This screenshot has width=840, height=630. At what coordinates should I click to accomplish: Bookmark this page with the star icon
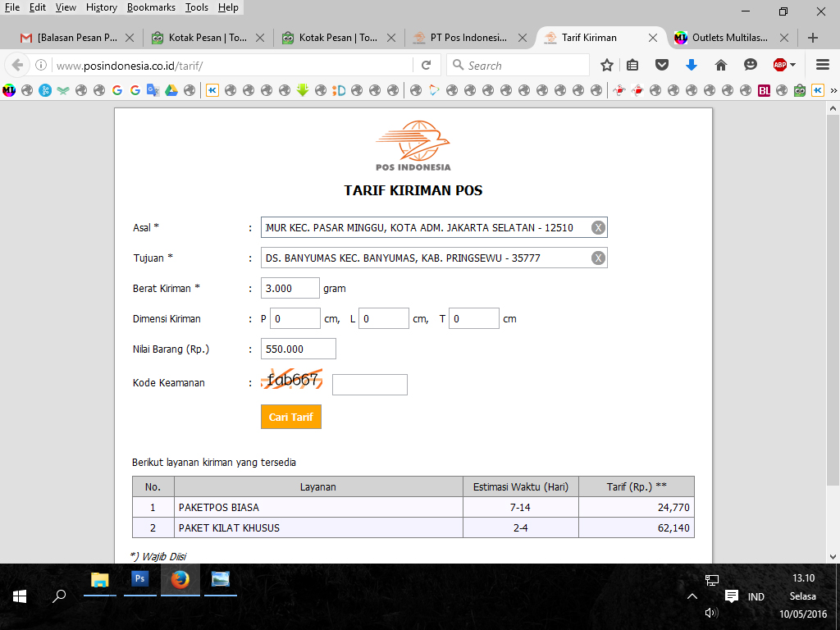(x=606, y=66)
